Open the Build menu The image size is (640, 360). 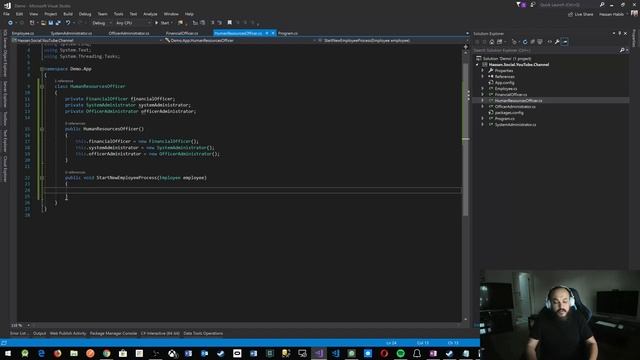pyautogui.click(x=68, y=14)
